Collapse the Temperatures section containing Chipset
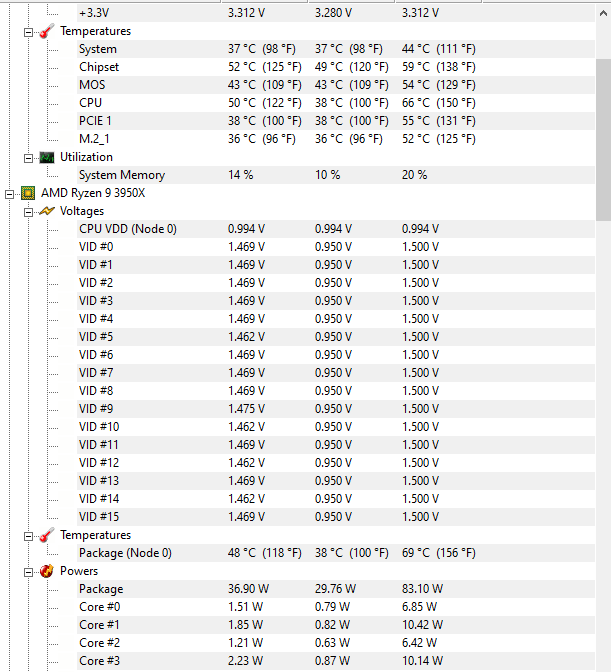The height and width of the screenshot is (672, 611). click(28, 31)
